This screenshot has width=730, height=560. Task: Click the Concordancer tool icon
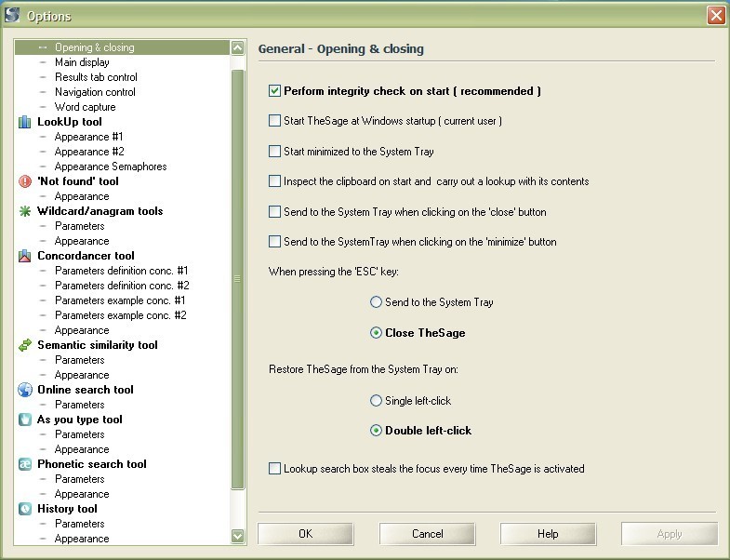25,256
